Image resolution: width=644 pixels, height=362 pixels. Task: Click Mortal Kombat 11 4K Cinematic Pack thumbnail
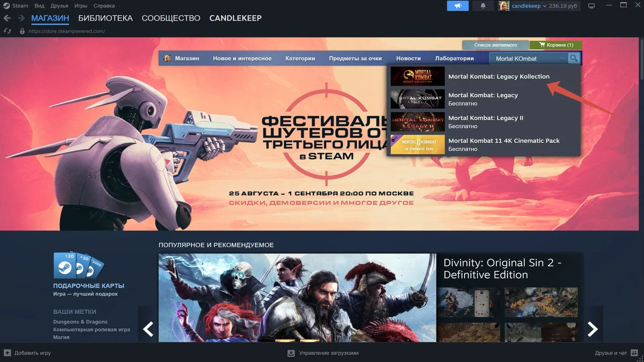[418, 144]
